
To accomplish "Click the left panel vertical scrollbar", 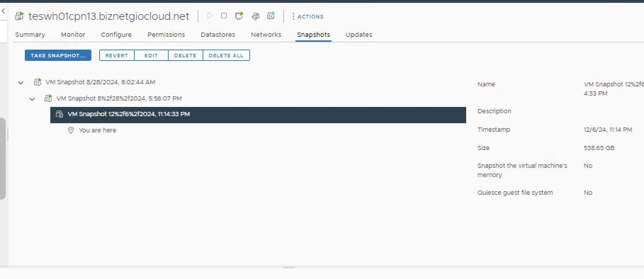I will (3, 158).
